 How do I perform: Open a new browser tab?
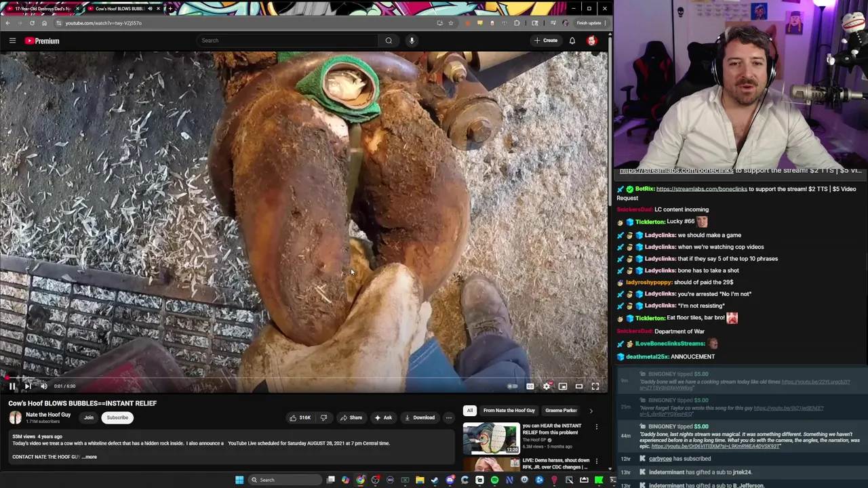click(171, 9)
